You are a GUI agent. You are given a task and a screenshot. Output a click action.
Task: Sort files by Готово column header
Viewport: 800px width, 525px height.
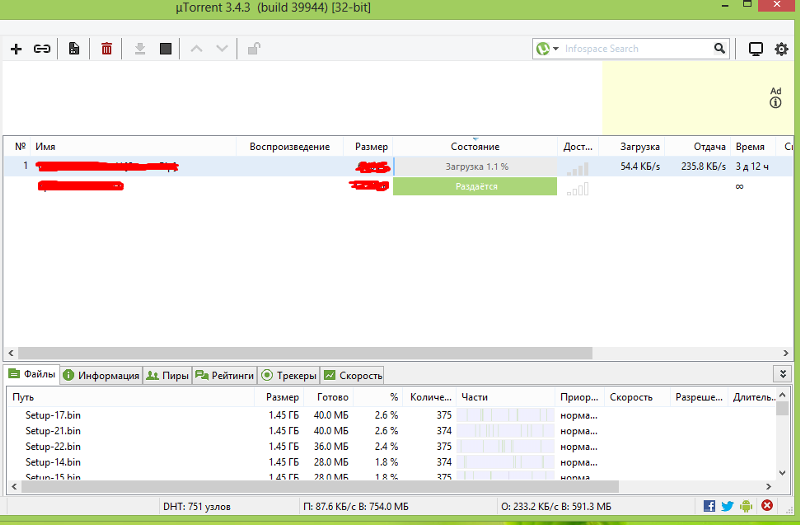(329, 397)
